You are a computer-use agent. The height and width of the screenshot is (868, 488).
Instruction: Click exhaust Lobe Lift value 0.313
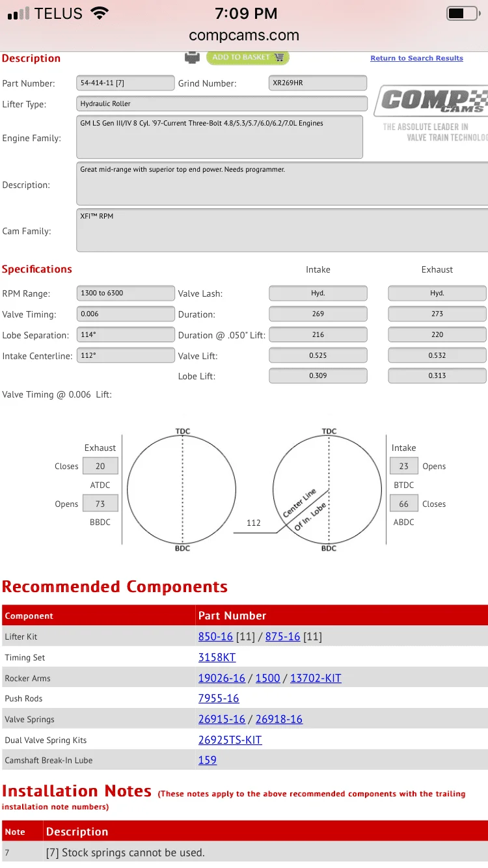[437, 375]
